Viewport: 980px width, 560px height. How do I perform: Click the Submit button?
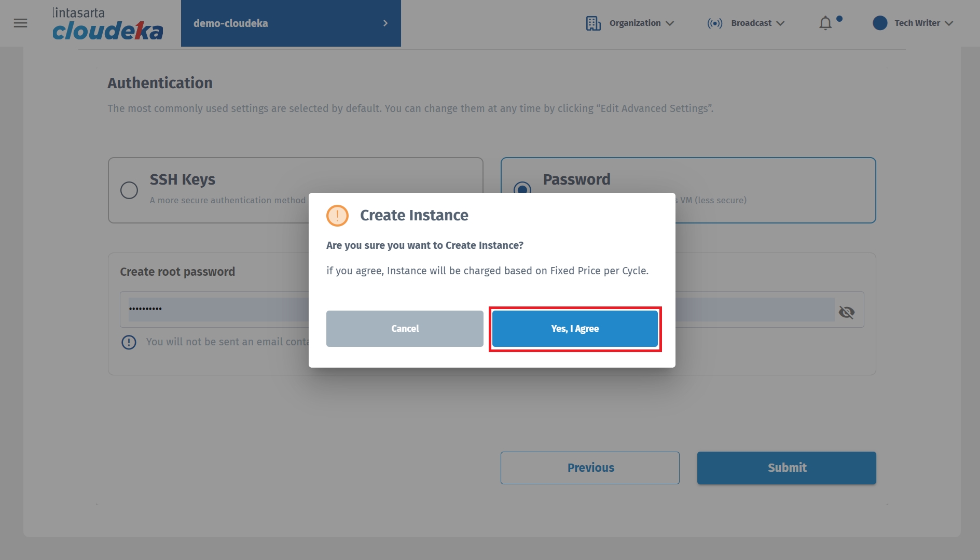[x=786, y=468]
